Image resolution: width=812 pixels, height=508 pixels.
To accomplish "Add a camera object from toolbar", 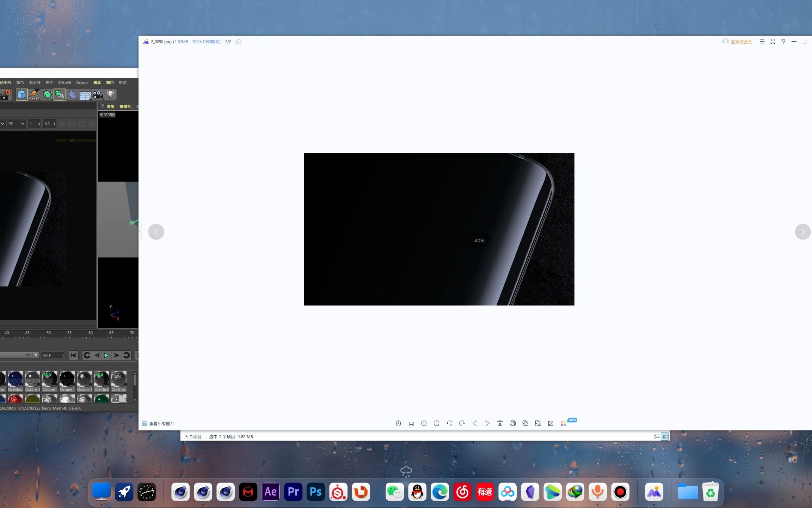I will tap(98, 95).
